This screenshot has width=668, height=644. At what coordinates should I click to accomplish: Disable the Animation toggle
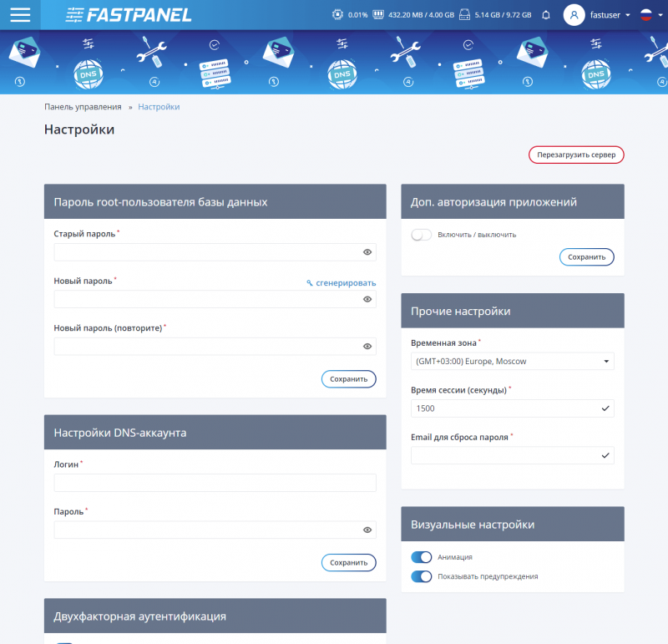[x=422, y=557]
